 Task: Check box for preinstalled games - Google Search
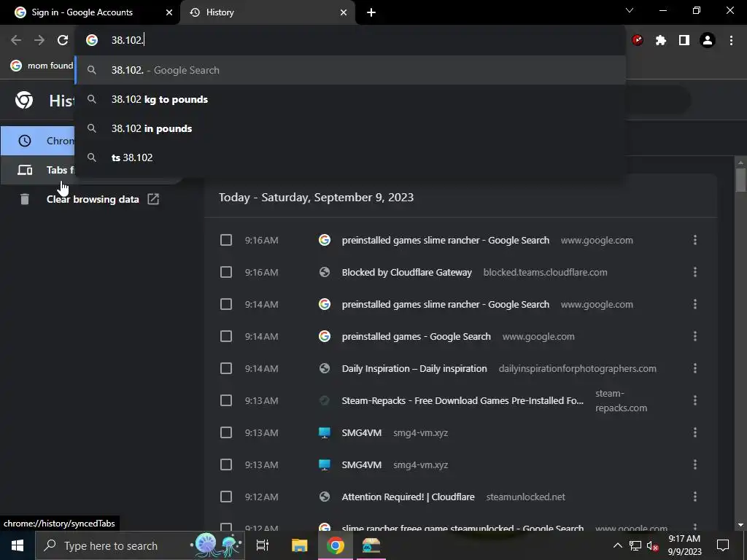pyautogui.click(x=226, y=336)
